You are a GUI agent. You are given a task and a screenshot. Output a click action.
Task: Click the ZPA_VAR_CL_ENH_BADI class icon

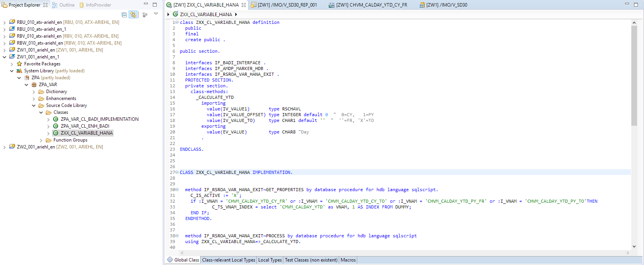pos(55,126)
